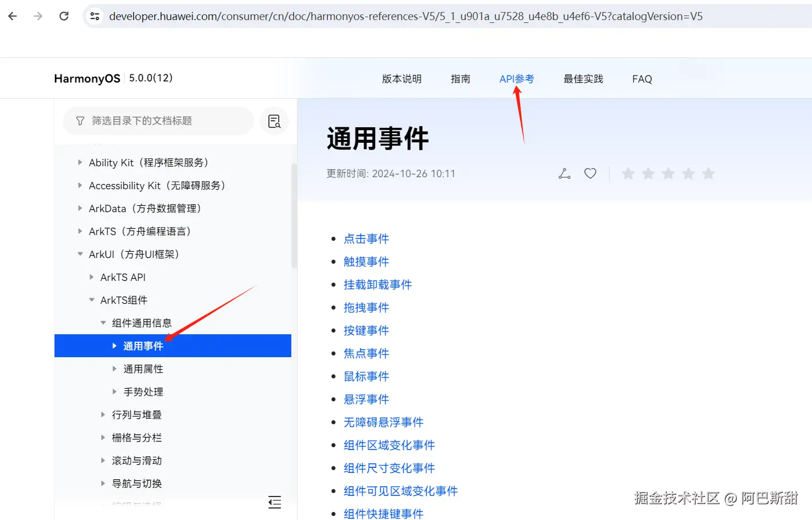Reload the current documentation page

pyautogui.click(x=64, y=16)
